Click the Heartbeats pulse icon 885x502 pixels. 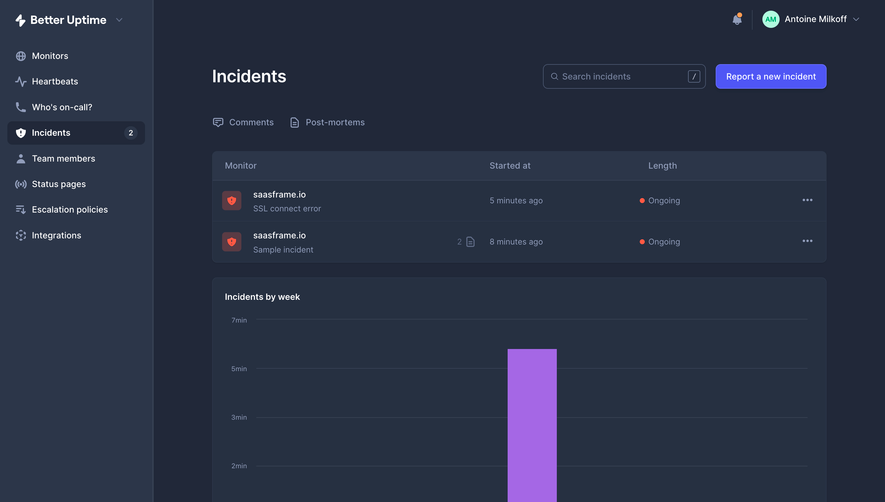[x=21, y=81]
